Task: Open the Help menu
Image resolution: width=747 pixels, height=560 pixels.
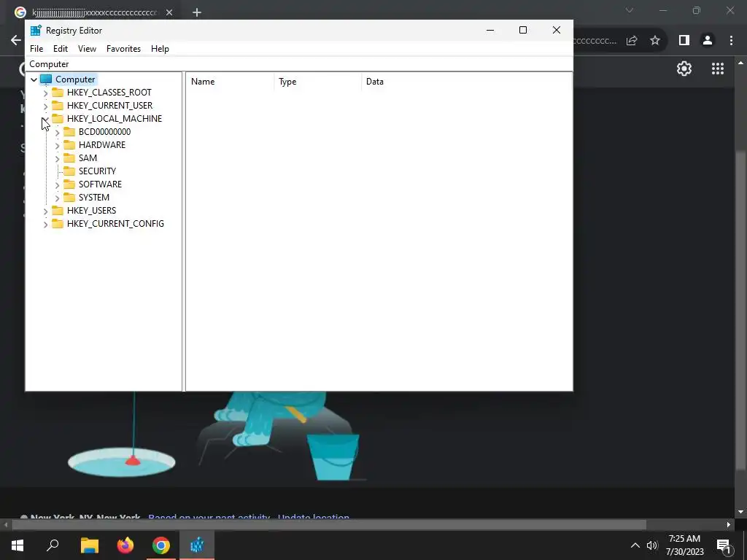Action: coord(160,49)
